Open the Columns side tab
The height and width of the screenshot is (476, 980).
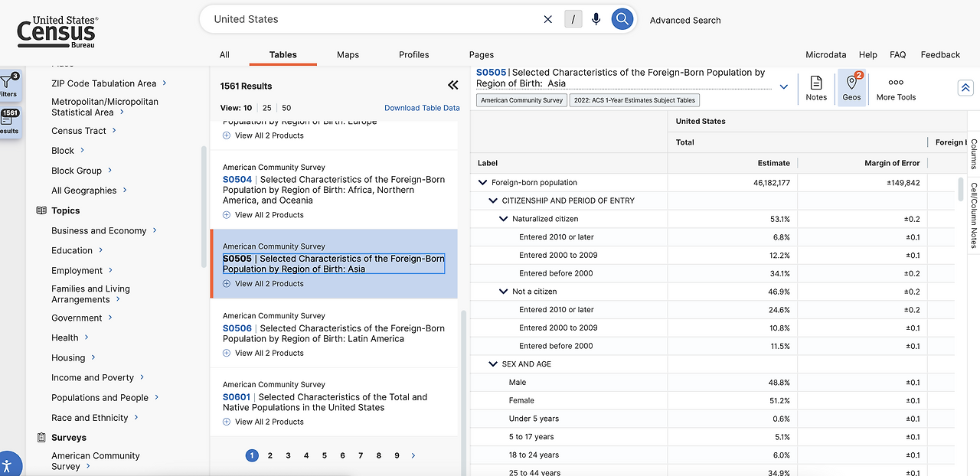[x=974, y=154]
